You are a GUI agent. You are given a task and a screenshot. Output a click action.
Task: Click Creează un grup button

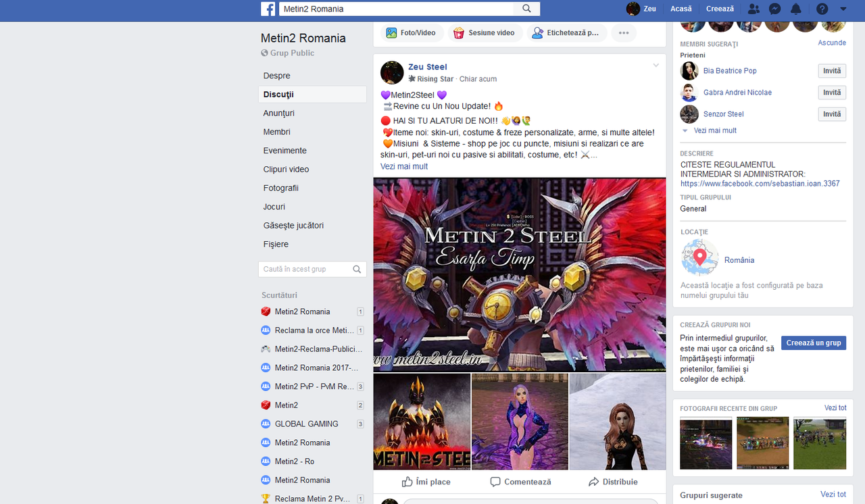(813, 343)
